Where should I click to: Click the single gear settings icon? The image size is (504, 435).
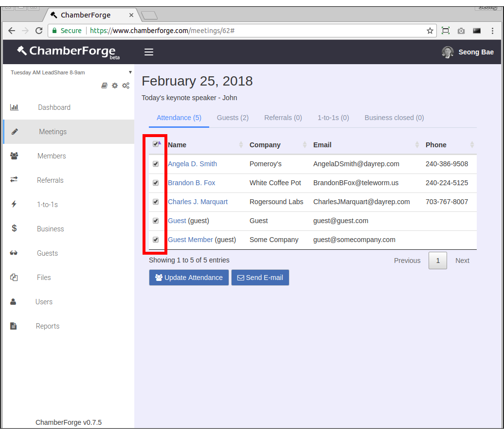115,86
